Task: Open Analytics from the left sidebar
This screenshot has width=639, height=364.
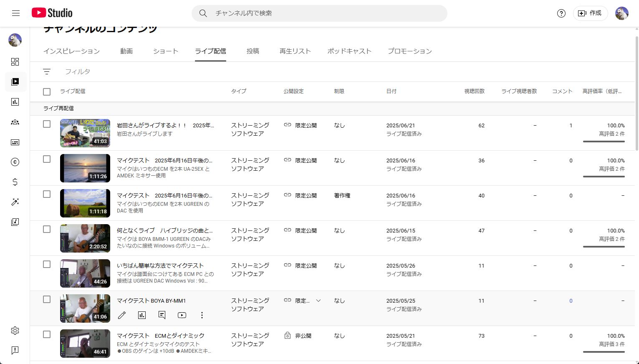Action: pyautogui.click(x=15, y=102)
